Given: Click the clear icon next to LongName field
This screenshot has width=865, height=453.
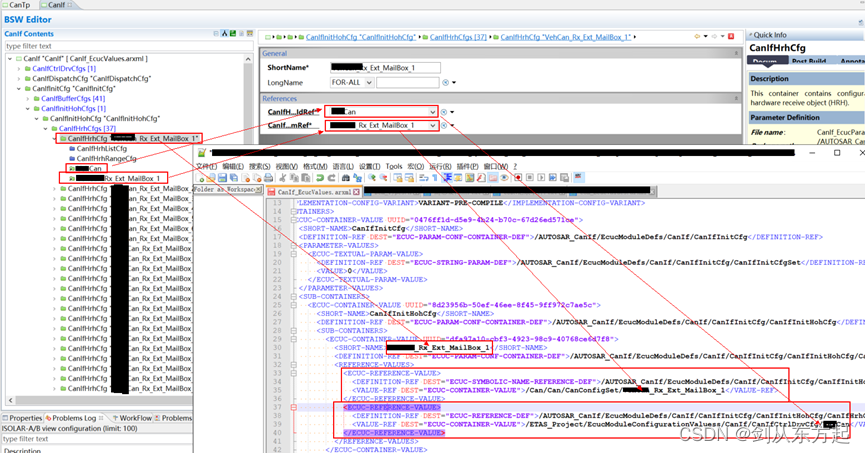Looking at the screenshot, I should (x=445, y=83).
